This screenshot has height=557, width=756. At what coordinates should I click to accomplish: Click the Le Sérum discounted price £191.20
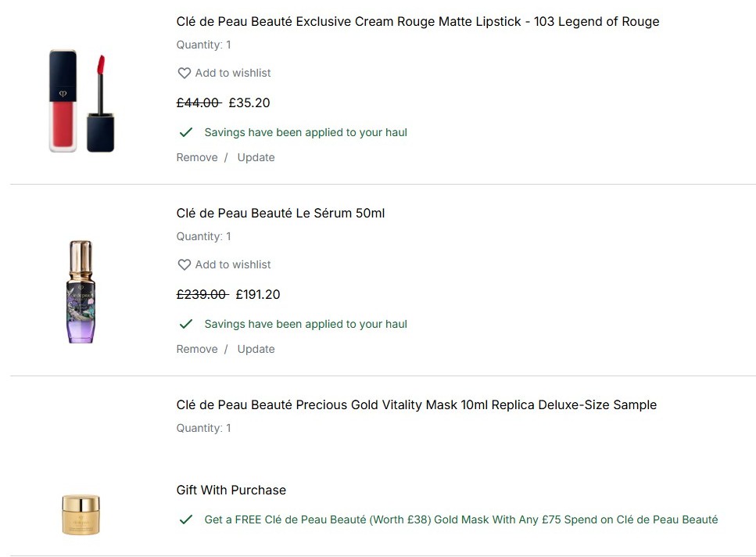point(257,294)
